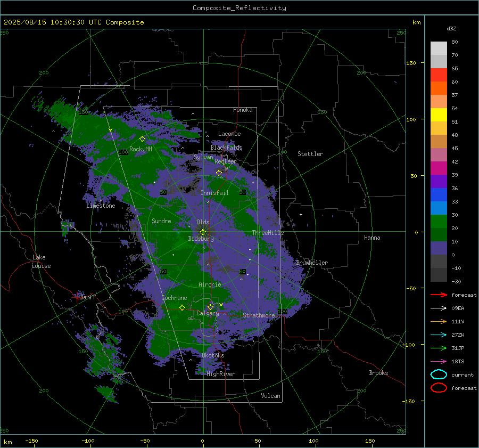Select the Limestone label
This screenshot has height=448, width=479.
pos(101,206)
